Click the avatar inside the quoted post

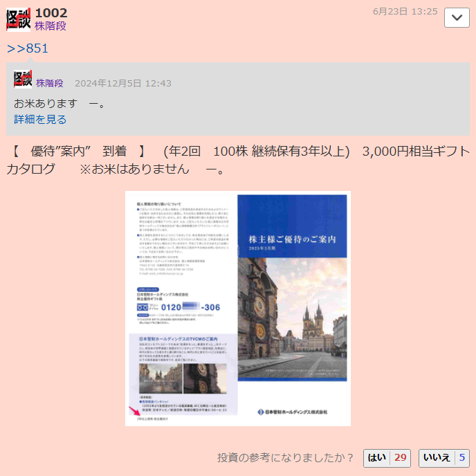[23, 80]
